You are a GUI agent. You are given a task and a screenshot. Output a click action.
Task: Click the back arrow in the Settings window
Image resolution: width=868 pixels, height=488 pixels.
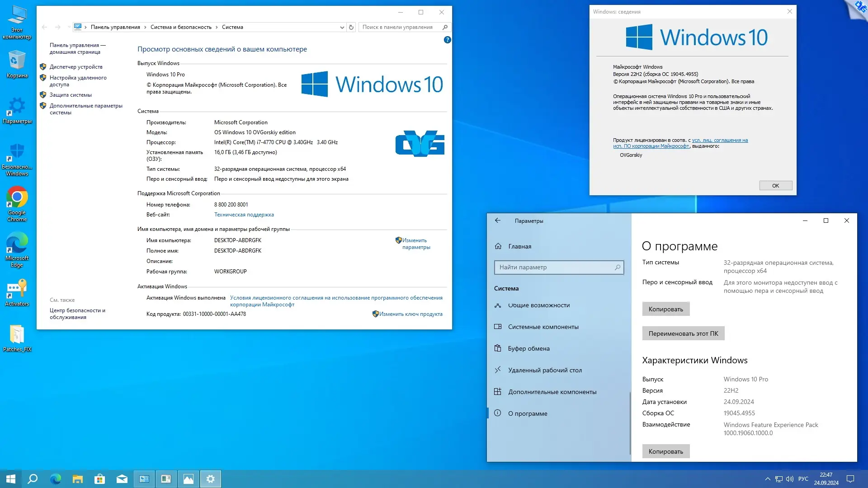[498, 221]
